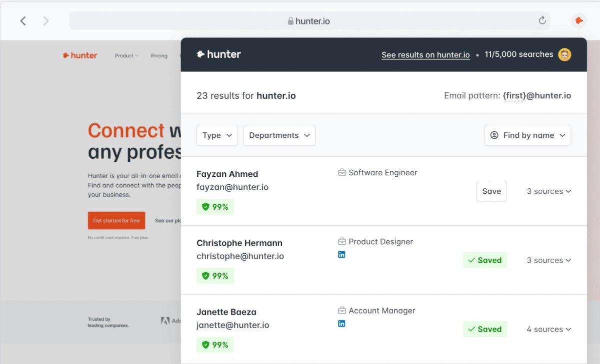Reload the page using the refresh icon
This screenshot has height=364, width=600.
coord(542,20)
